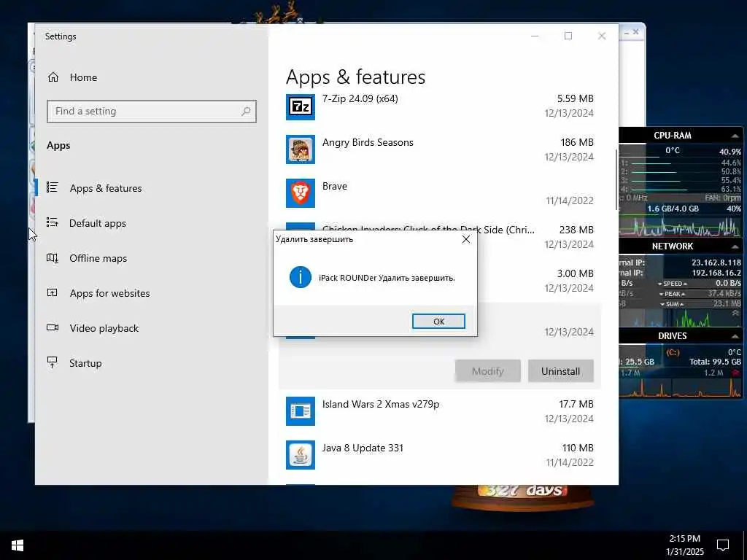Viewport: 747px width, 560px height.
Task: Click the app list scrollbar
Action: tap(616, 180)
